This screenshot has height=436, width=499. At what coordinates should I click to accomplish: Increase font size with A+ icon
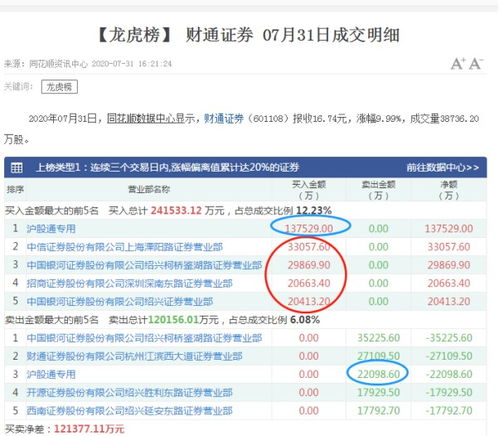458,63
